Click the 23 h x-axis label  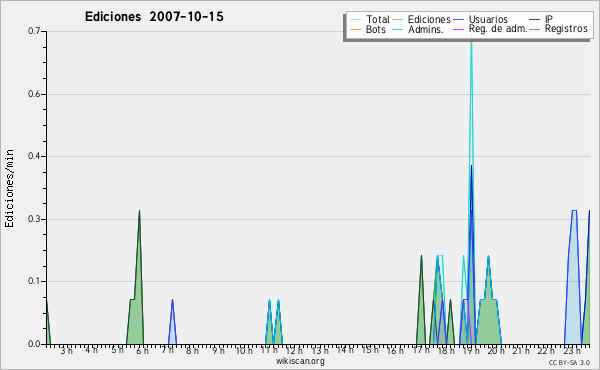572,350
